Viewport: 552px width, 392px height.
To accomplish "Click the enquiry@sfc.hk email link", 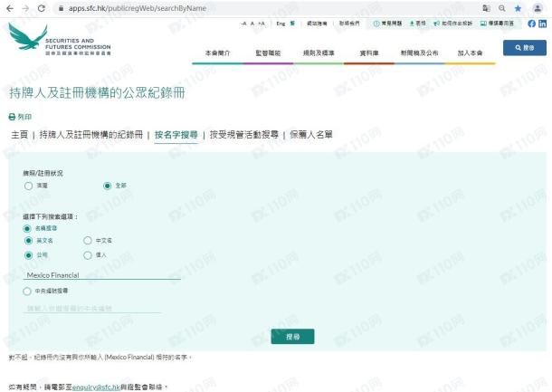I will click(x=96, y=387).
